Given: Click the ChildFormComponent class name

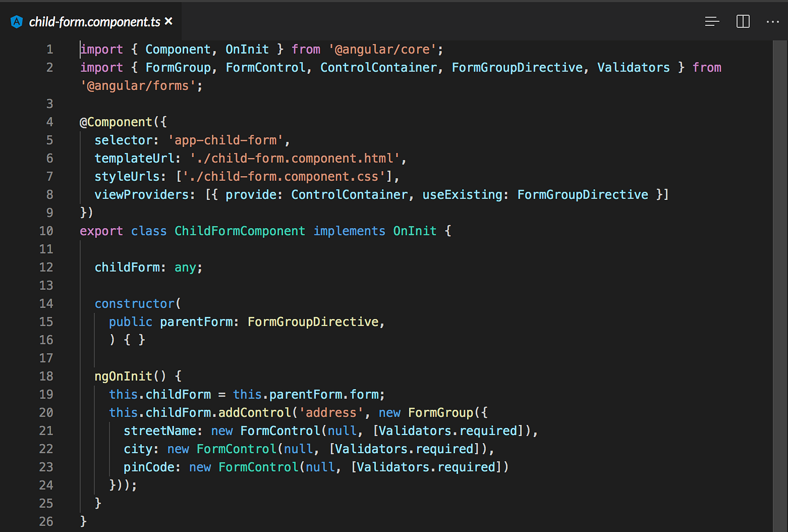Looking at the screenshot, I should (239, 231).
